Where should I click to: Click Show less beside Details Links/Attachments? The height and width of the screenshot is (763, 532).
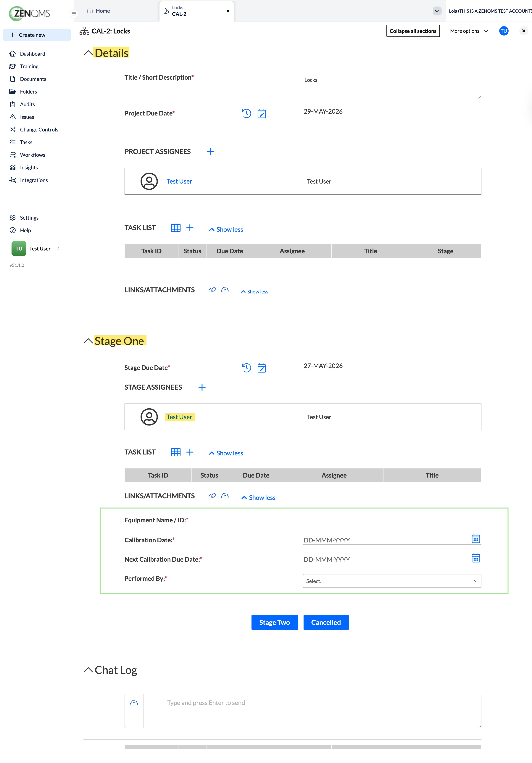click(x=255, y=291)
